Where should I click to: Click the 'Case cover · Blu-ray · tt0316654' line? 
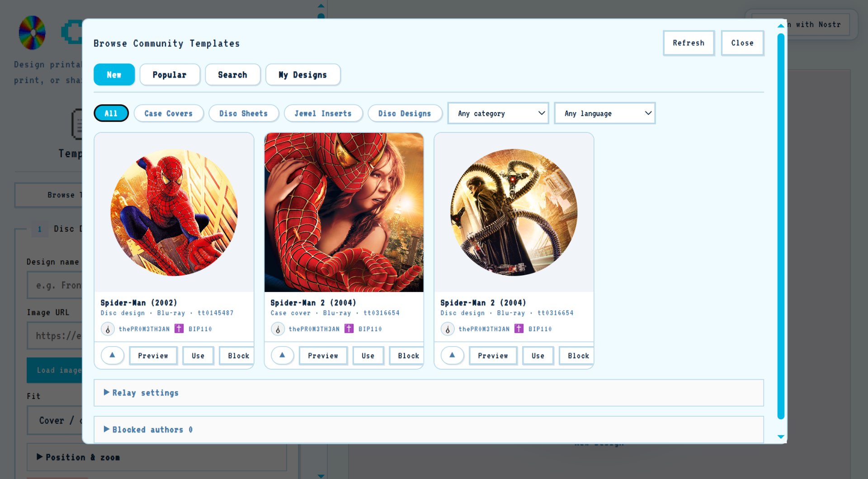click(335, 313)
